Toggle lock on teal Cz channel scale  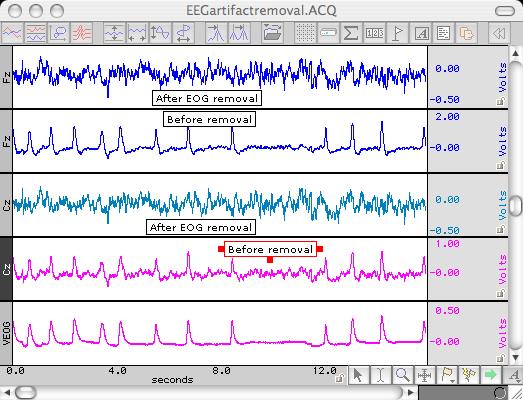coord(501,229)
